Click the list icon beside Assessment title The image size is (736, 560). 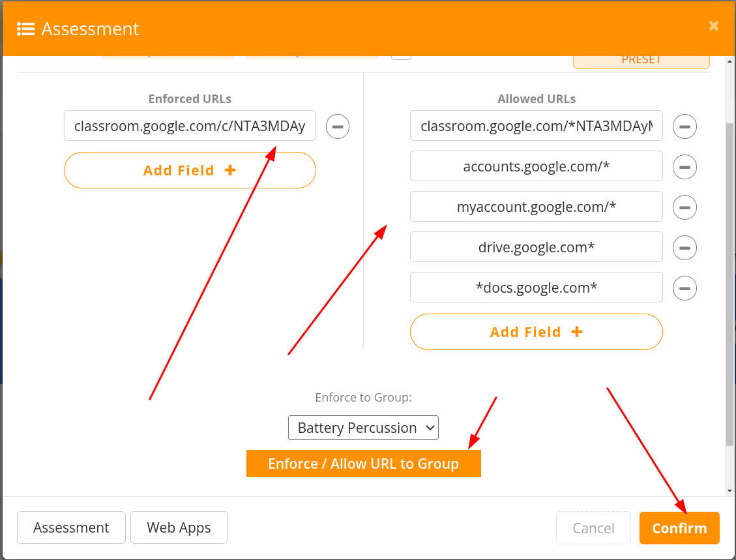click(x=26, y=29)
